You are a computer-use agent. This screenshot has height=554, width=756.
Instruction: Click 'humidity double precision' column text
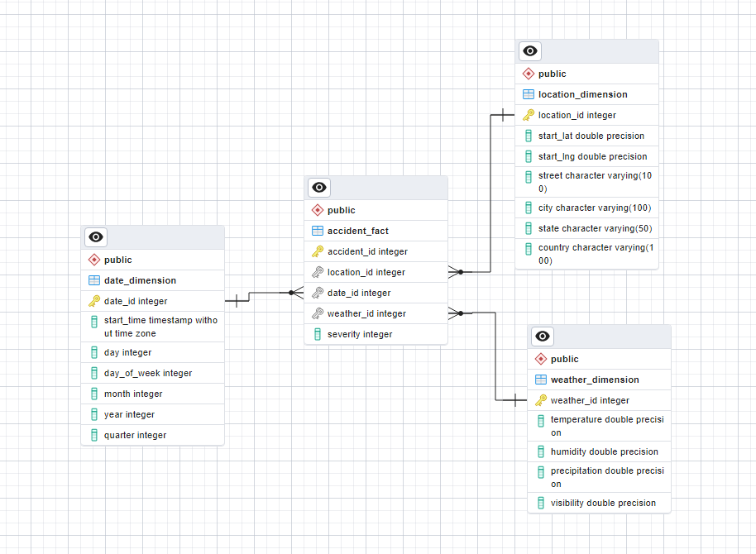pos(604,451)
